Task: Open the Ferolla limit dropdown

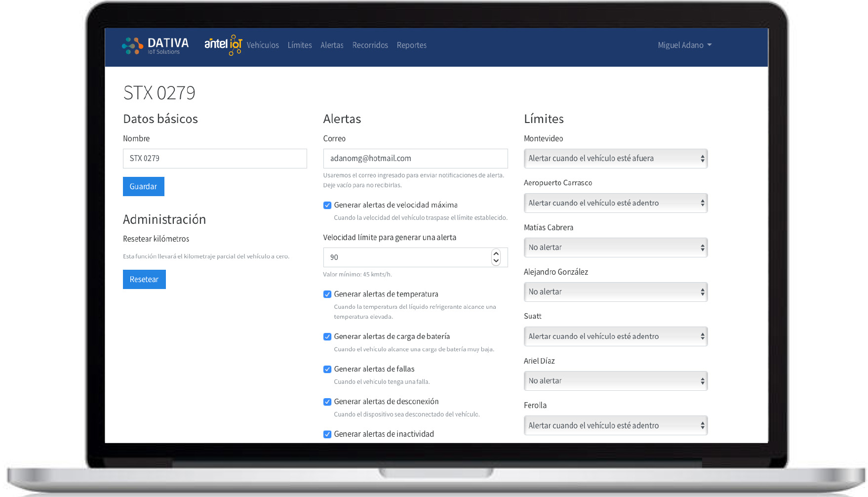Action: coord(616,425)
